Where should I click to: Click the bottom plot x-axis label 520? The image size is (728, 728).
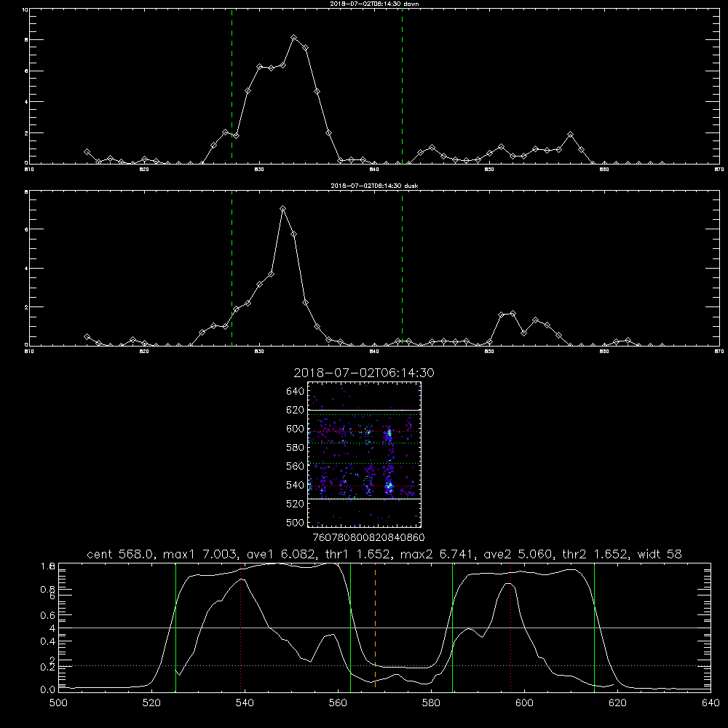tap(151, 703)
